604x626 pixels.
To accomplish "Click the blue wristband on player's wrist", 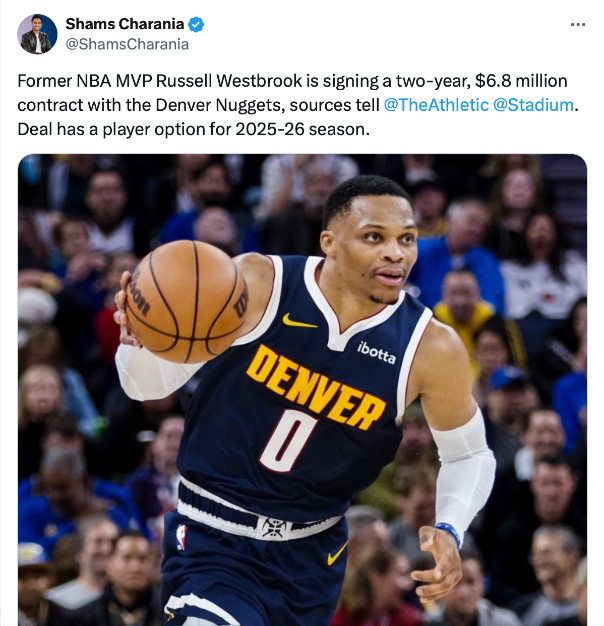I will 449,533.
